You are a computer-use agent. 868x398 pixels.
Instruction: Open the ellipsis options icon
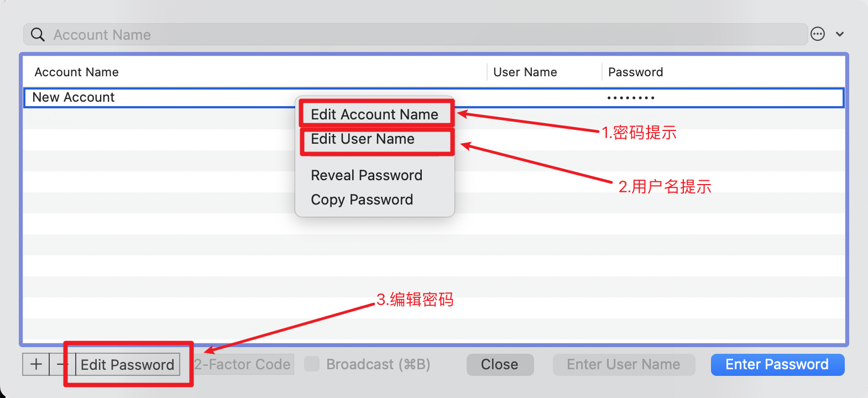tap(818, 34)
